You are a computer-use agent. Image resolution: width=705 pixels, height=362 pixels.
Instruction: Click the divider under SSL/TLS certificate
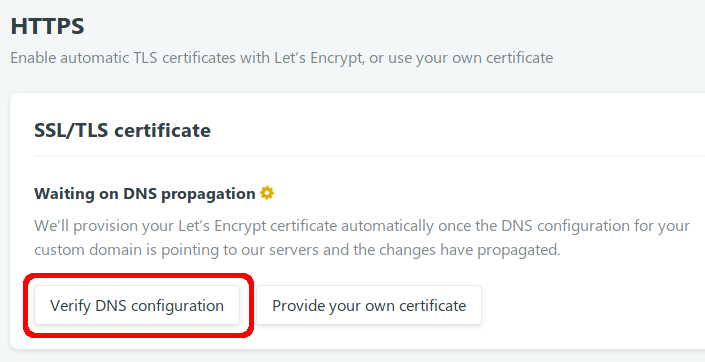[370, 156]
